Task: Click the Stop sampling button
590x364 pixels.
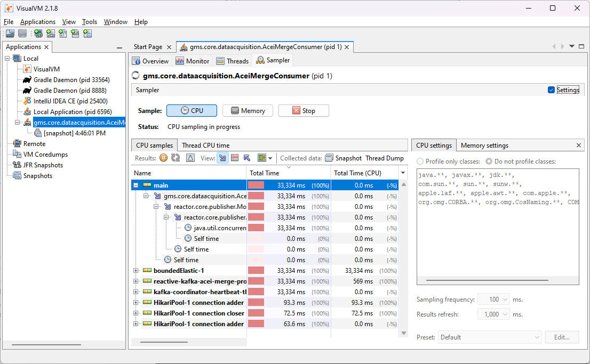Action: point(304,110)
